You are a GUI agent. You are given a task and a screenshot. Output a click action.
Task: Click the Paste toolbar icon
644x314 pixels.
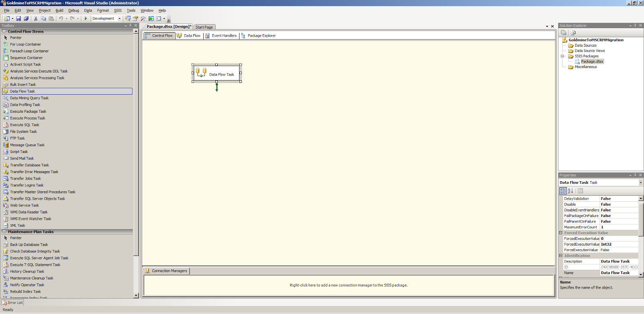coord(51,19)
